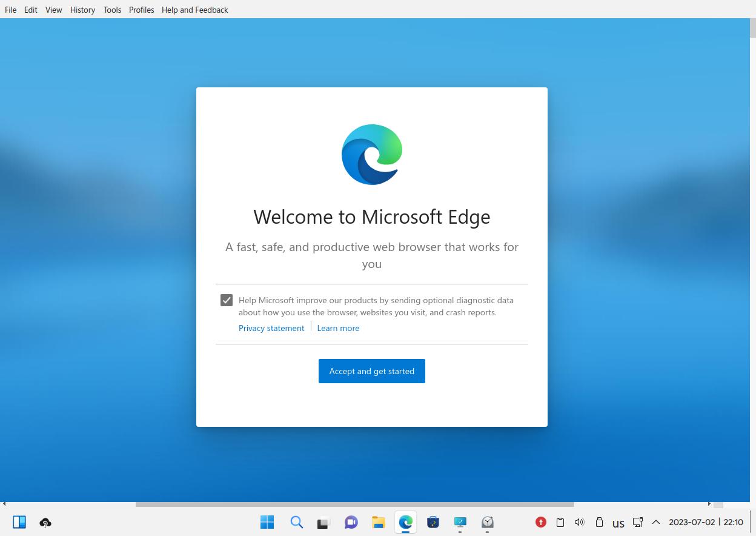This screenshot has height=536, width=756.
Task: Open the Profiles menu
Action: pos(141,10)
